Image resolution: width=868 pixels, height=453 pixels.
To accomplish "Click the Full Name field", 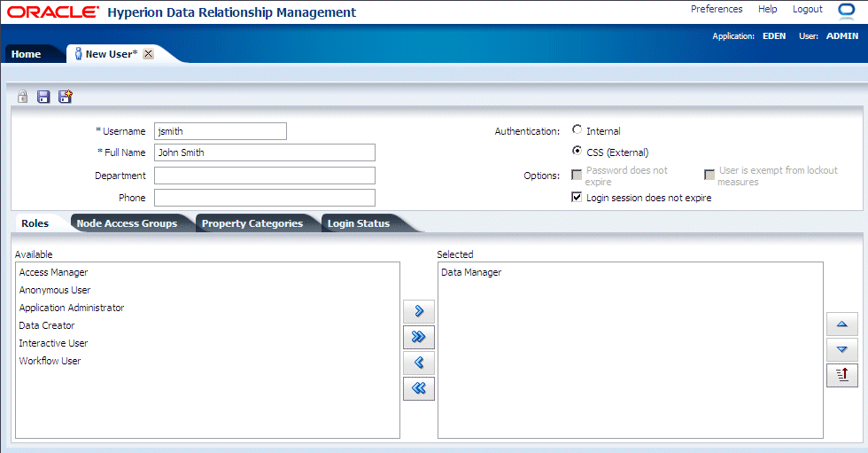I will point(265,152).
